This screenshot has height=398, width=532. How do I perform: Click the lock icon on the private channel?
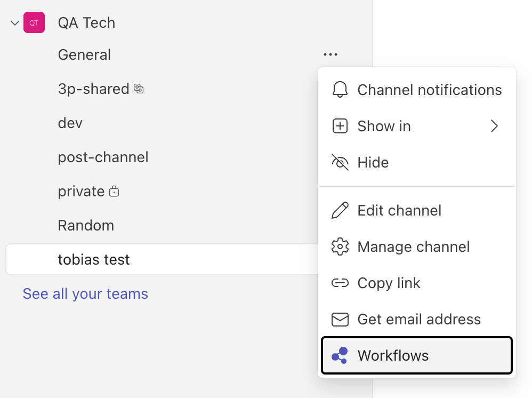pyautogui.click(x=114, y=190)
